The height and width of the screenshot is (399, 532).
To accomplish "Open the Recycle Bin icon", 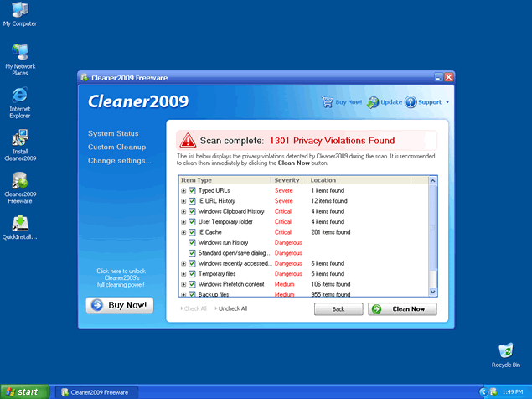I will [x=505, y=350].
